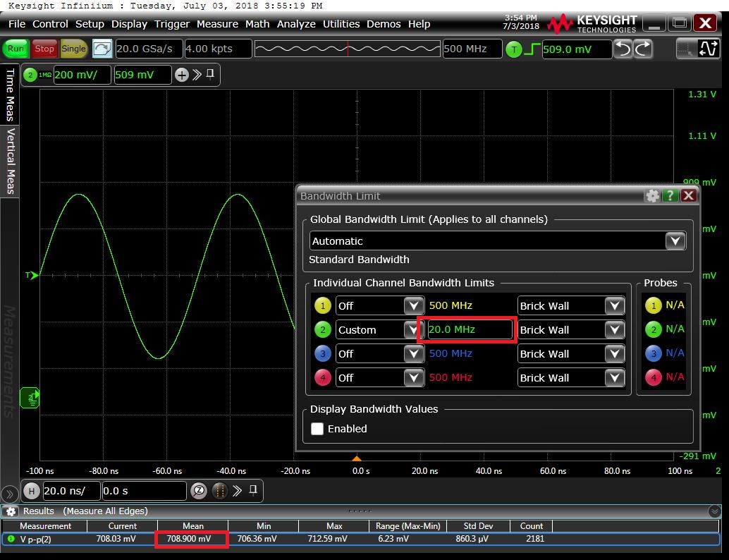Click the Undo arrow in the toolbar
Viewport: 729px width, 560px height.
(623, 49)
